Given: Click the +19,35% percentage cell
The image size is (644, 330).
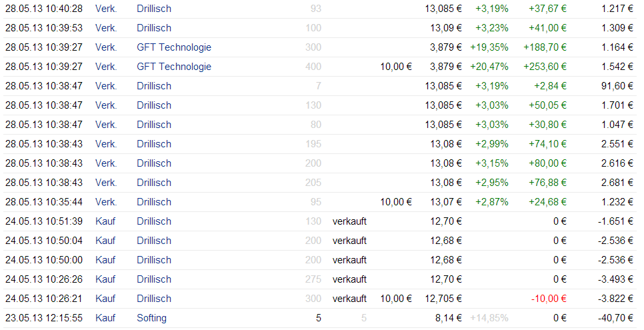Looking at the screenshot, I should point(489,47).
